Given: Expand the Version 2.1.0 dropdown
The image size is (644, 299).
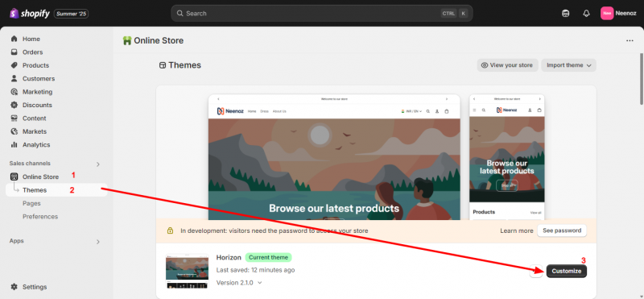Looking at the screenshot, I should point(239,283).
